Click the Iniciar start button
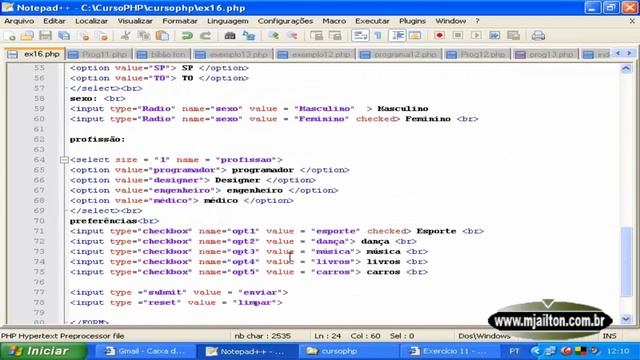Screen dimensions: 640x360 click(x=43, y=351)
